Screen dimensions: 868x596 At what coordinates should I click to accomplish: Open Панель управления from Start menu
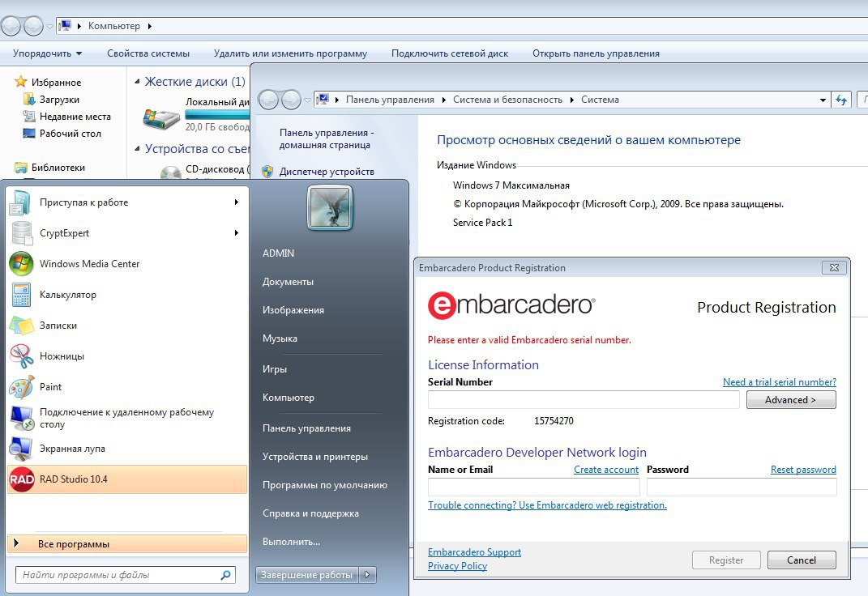pos(306,428)
